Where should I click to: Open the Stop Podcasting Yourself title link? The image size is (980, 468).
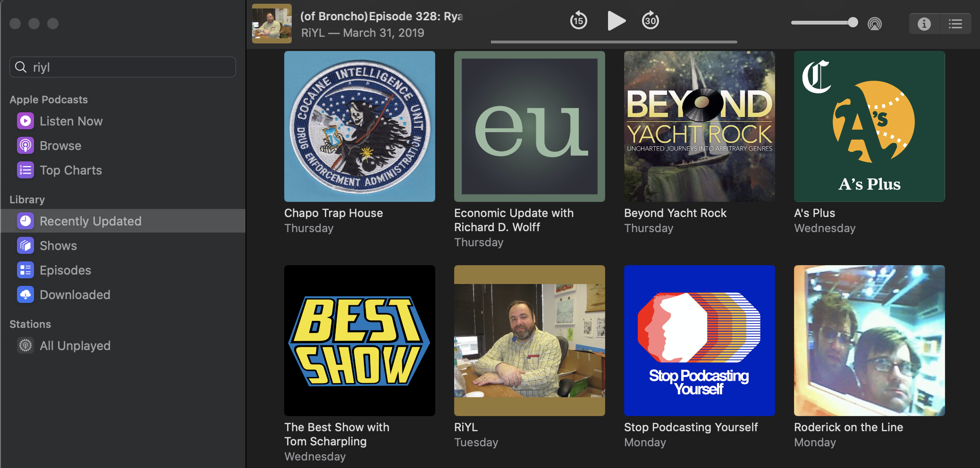[691, 427]
